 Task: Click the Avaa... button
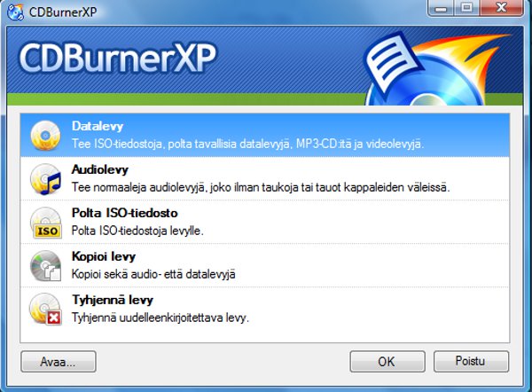(x=59, y=362)
